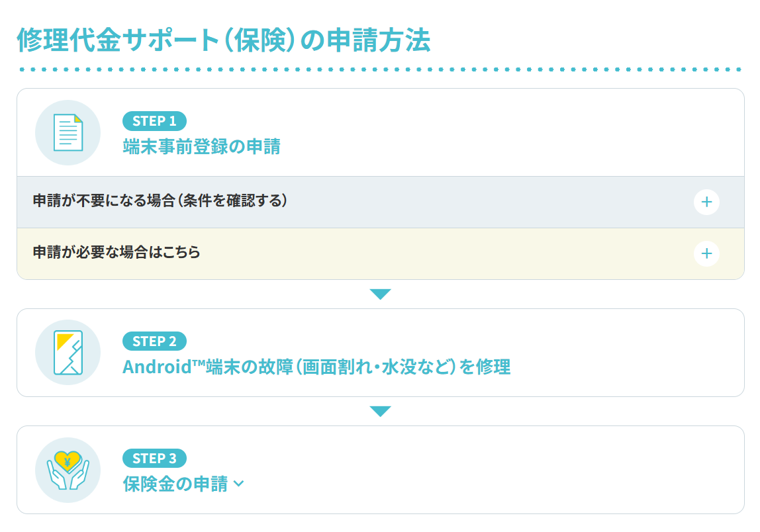Click the dotted divider under the page heading

[x=380, y=69]
